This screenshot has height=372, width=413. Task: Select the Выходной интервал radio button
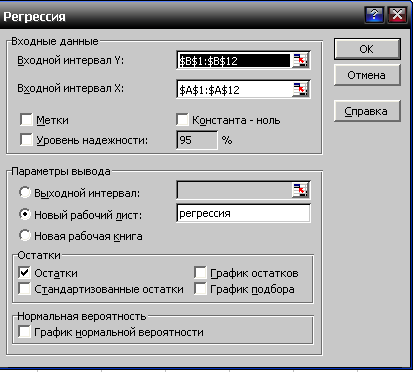tap(25, 192)
